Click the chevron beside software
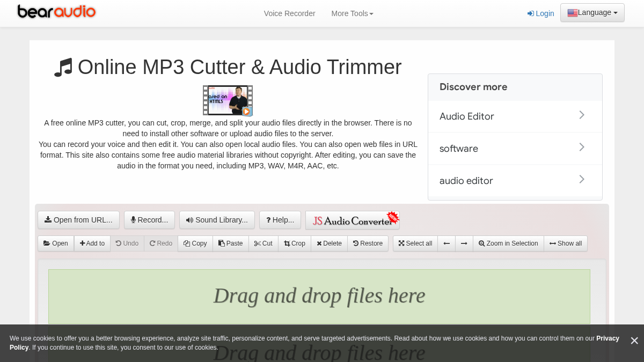The height and width of the screenshot is (362, 644). click(x=582, y=147)
